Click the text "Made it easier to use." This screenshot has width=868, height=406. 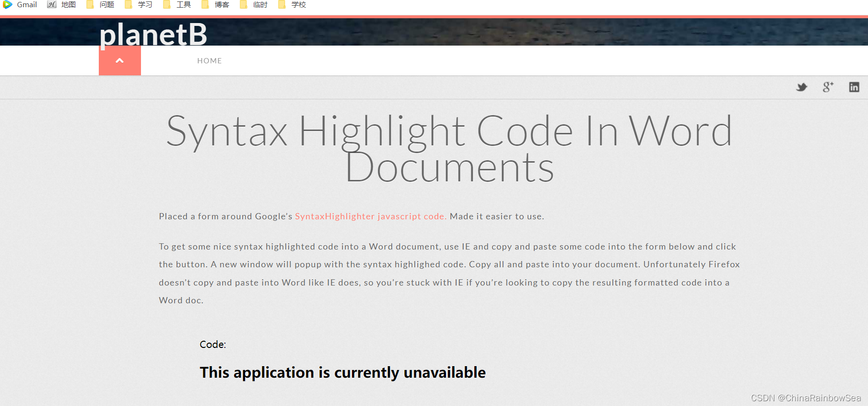[x=497, y=216]
